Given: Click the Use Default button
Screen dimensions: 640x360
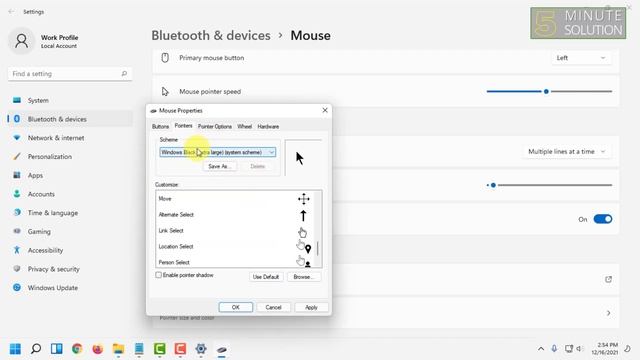Looking at the screenshot, I should pos(266,277).
